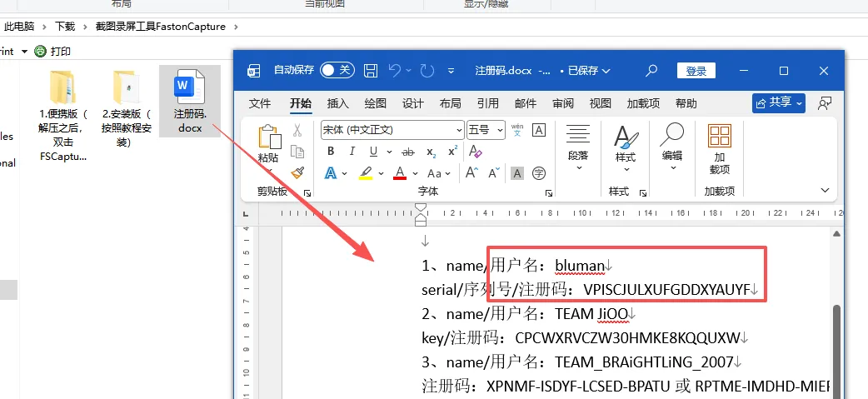Open the 文件 tab

click(260, 103)
